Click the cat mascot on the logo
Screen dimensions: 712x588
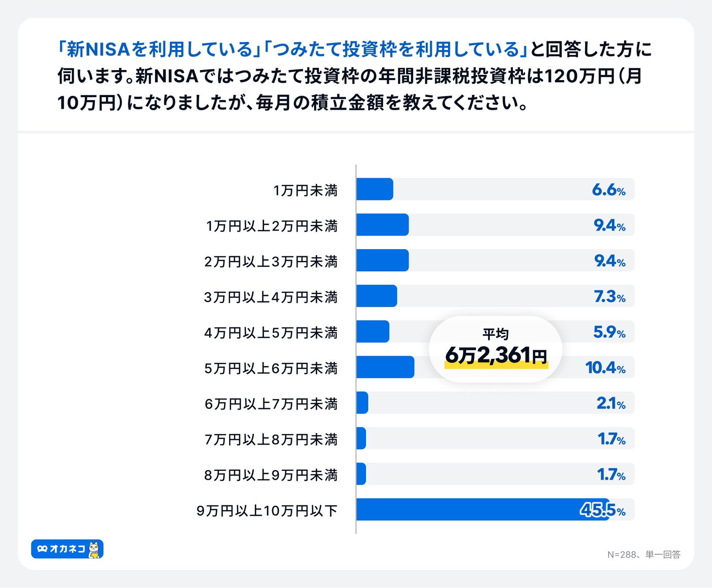(x=94, y=550)
